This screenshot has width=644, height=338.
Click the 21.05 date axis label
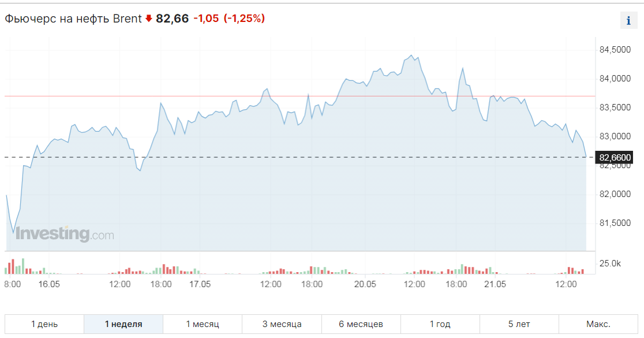495,284
